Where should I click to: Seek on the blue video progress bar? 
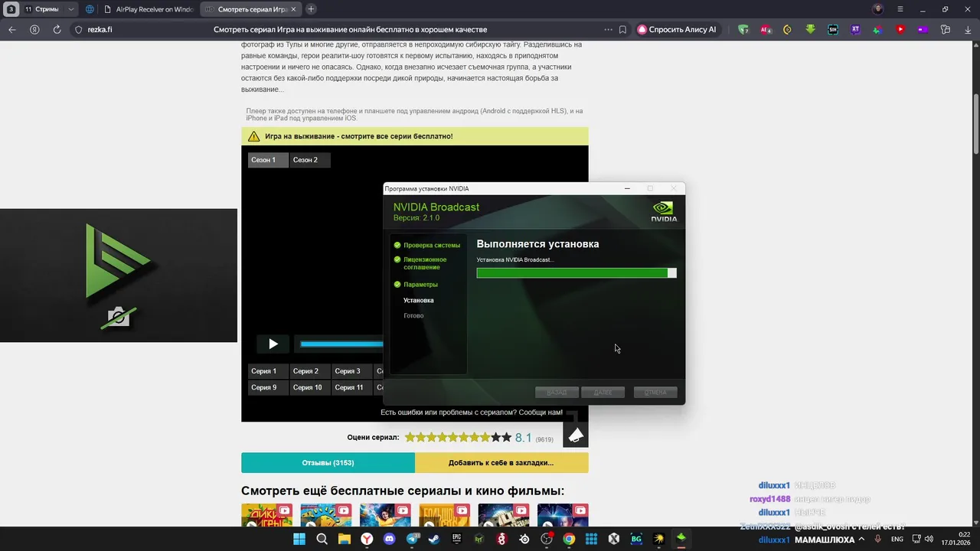(341, 344)
